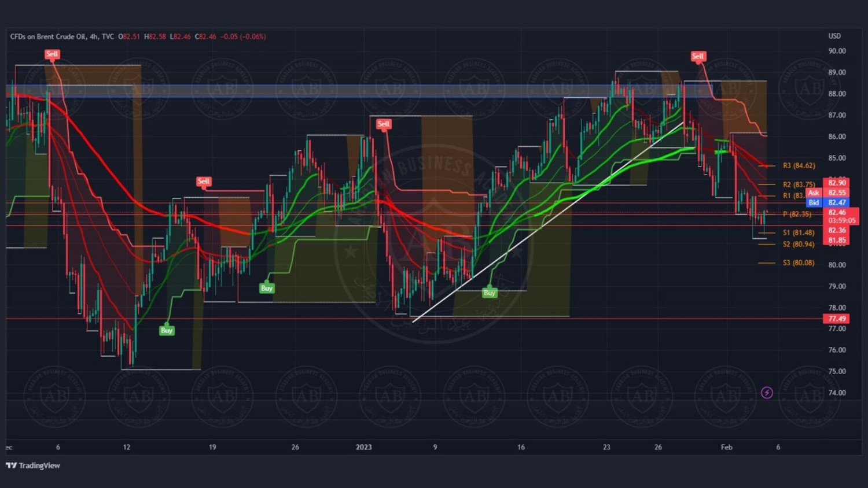Click the Ask price label
Screen dimensions: 868x488
[814, 193]
